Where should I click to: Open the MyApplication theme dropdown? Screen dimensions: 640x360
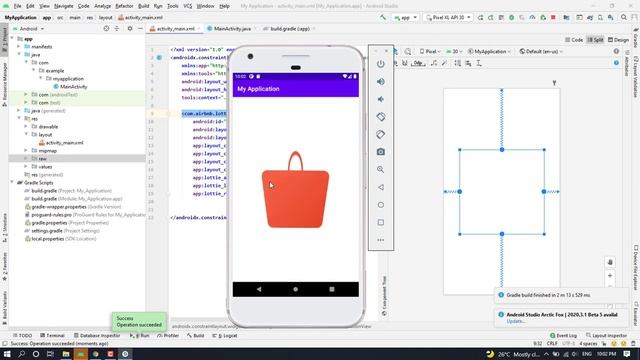489,51
